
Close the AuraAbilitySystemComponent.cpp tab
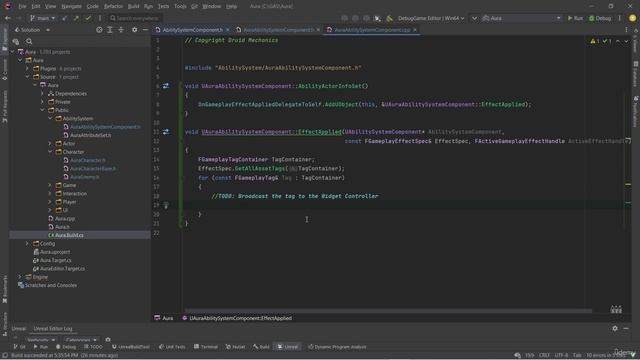point(415,30)
